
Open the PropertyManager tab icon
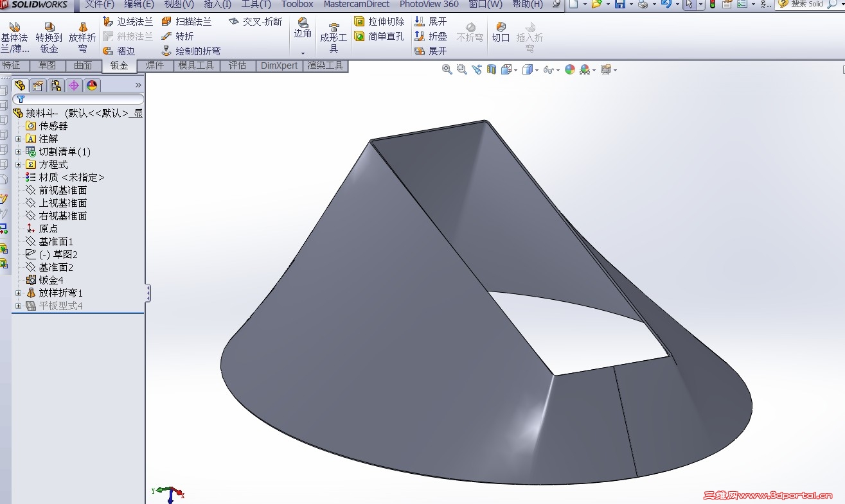[38, 85]
